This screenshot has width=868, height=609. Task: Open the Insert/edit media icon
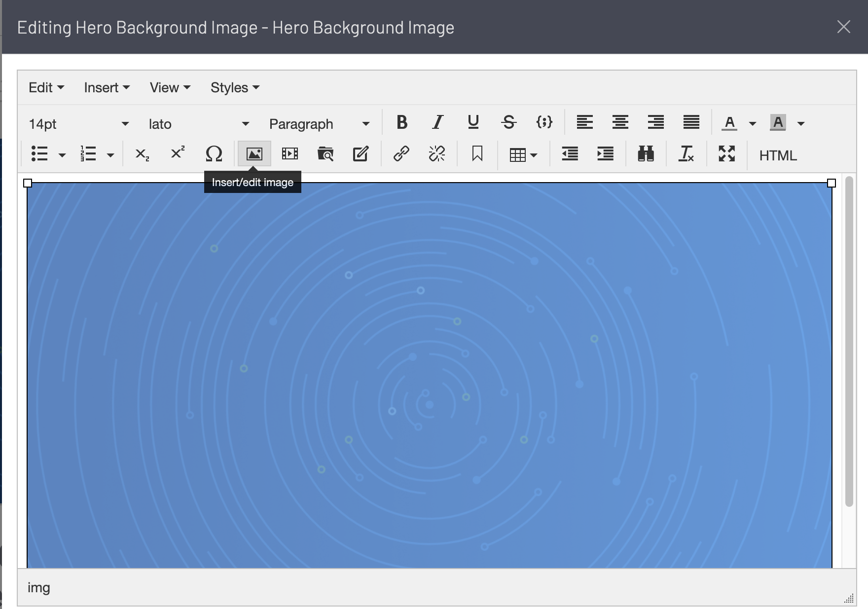(289, 154)
